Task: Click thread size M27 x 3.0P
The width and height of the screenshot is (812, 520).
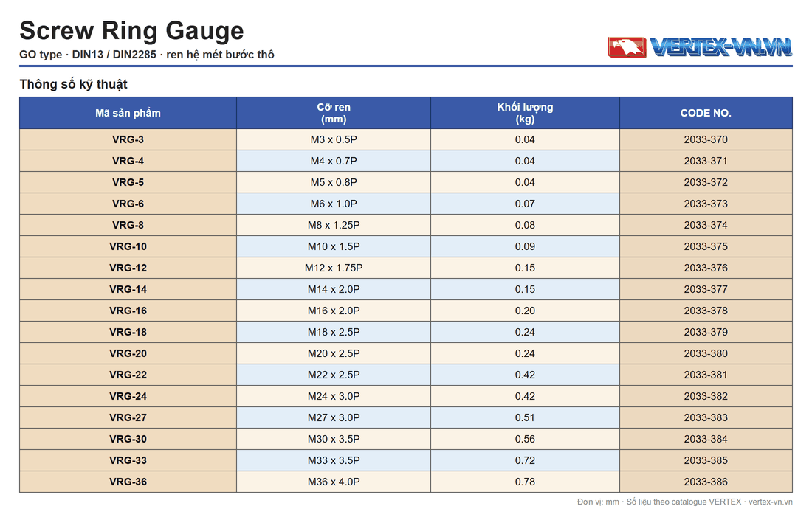Action: click(x=334, y=417)
